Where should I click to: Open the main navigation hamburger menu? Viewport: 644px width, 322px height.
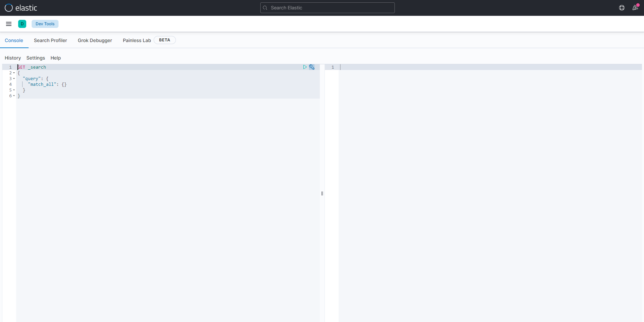pyautogui.click(x=9, y=24)
